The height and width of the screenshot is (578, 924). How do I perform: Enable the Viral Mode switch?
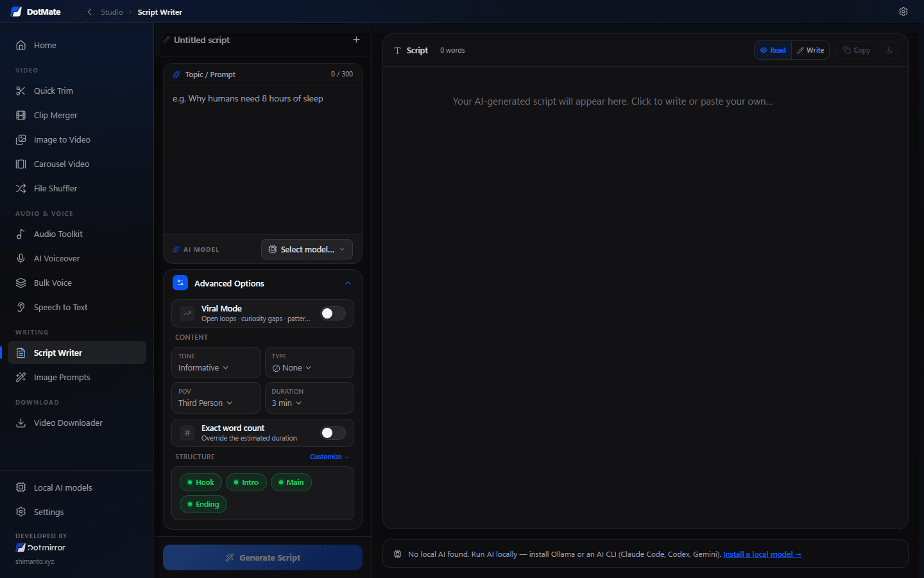pos(333,313)
